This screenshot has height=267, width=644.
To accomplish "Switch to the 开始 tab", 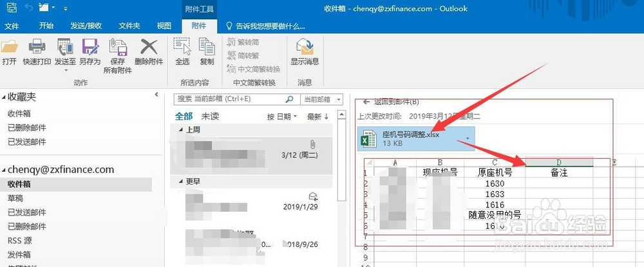I will tap(46, 26).
